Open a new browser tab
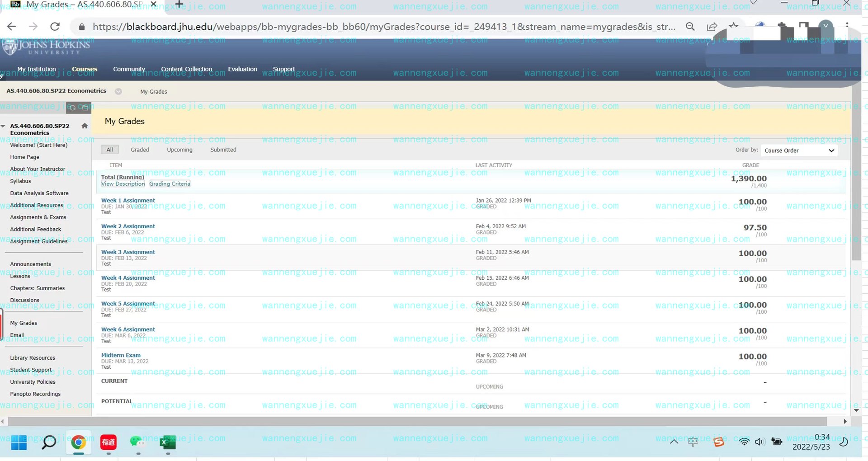Viewport: 868px width, 461px height. tap(179, 5)
